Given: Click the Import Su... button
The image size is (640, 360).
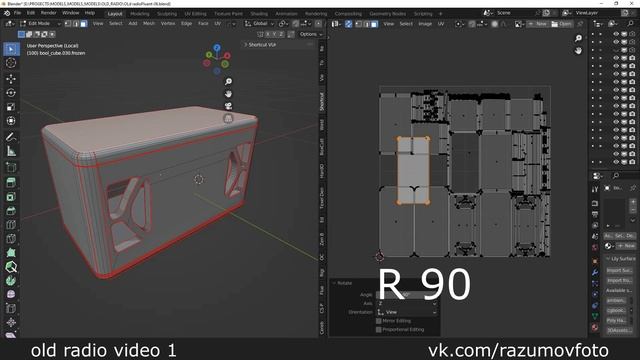Looking at the screenshot, I should (x=619, y=270).
